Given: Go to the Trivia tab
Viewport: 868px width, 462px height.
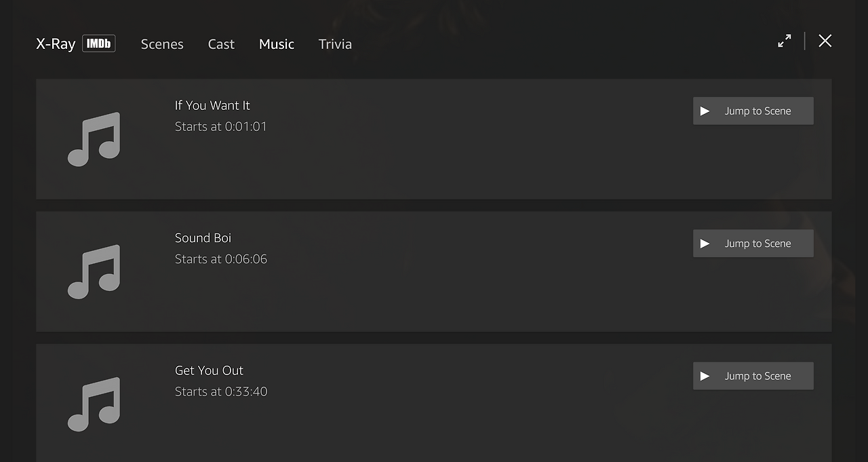Looking at the screenshot, I should pyautogui.click(x=335, y=44).
